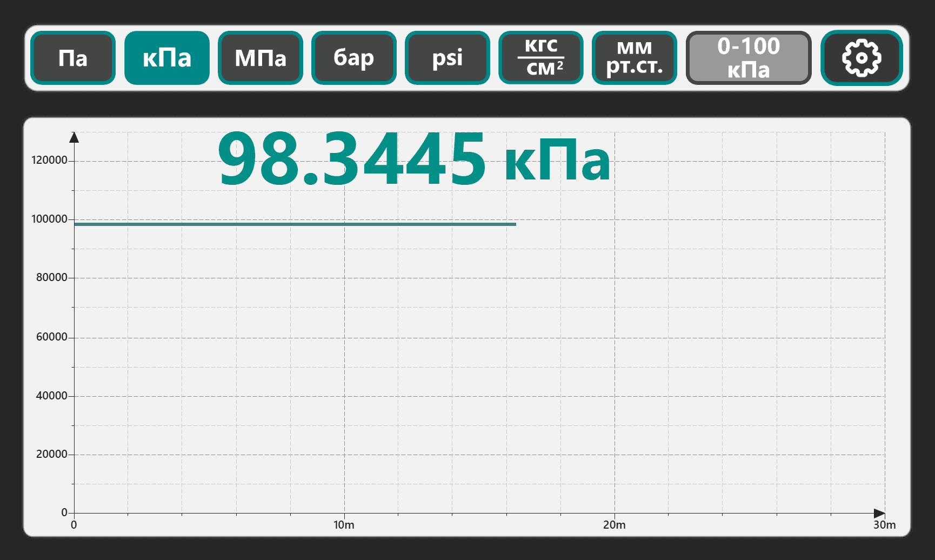
Task: Choose бар as pressure unit
Action: (354, 58)
